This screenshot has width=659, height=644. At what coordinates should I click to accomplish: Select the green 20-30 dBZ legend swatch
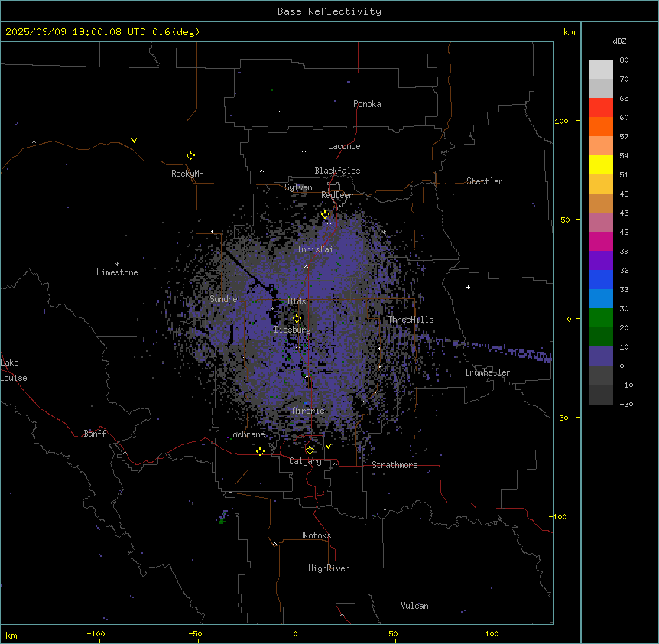(x=601, y=318)
